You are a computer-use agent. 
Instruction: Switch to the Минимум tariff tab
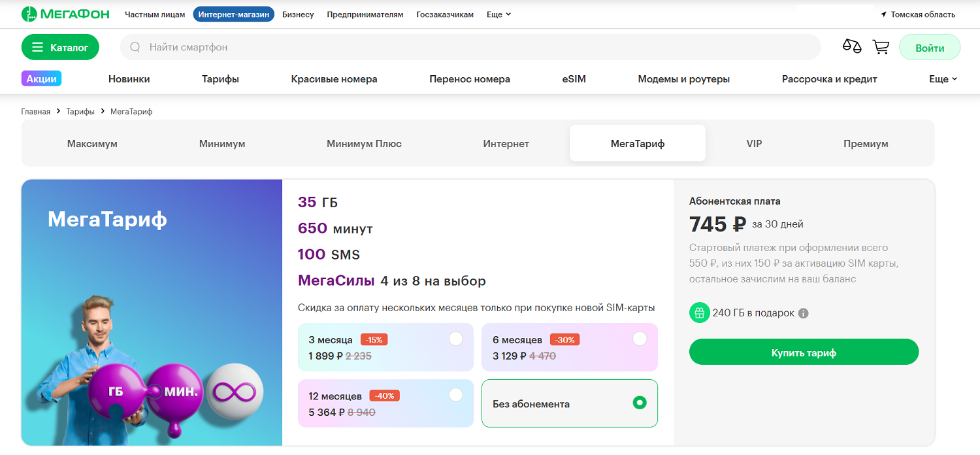(222, 143)
